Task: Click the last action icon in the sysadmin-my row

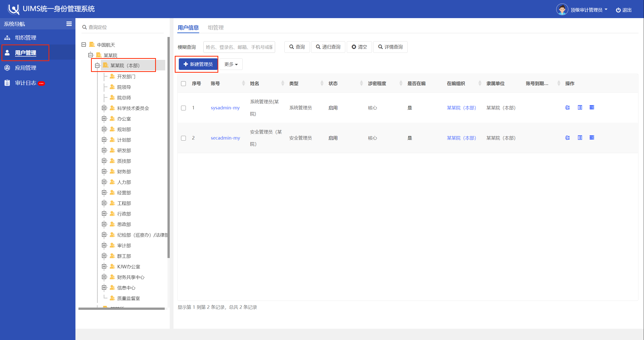Action: pyautogui.click(x=592, y=108)
